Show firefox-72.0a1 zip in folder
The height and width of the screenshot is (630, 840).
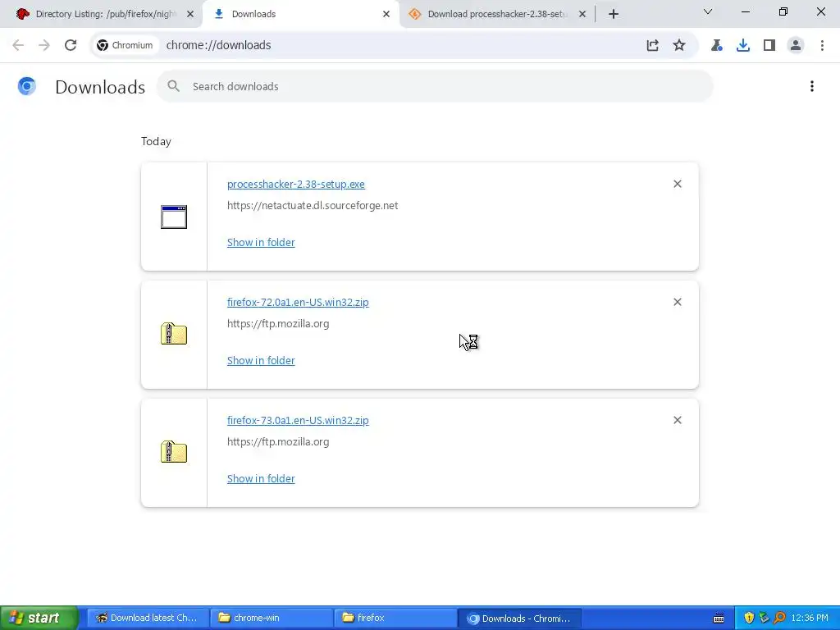(x=261, y=361)
